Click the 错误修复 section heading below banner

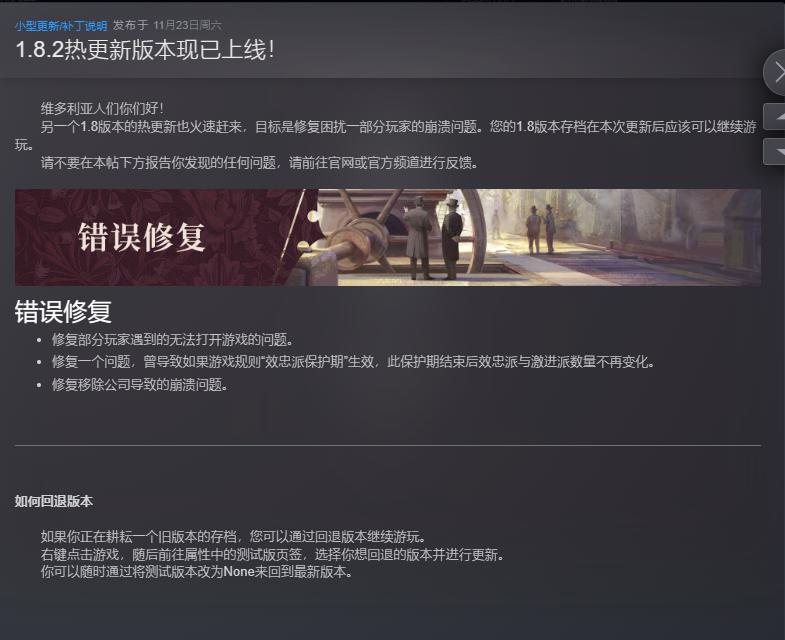click(x=63, y=312)
